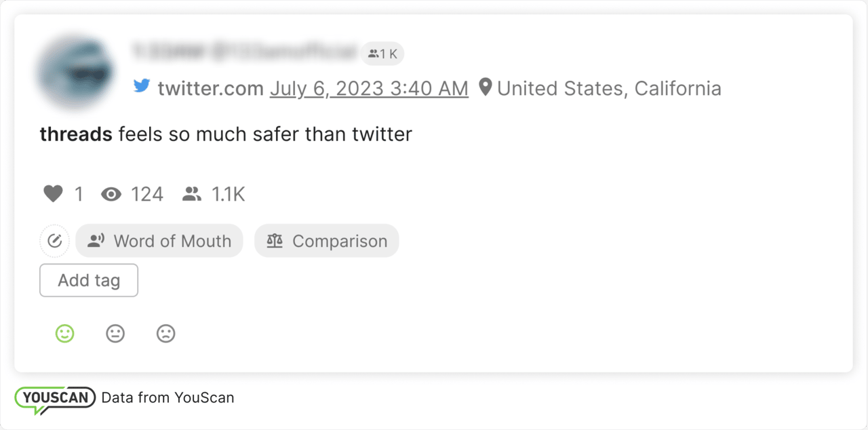This screenshot has height=430, width=868.
Task: Click the Add tag button
Action: [x=89, y=280]
